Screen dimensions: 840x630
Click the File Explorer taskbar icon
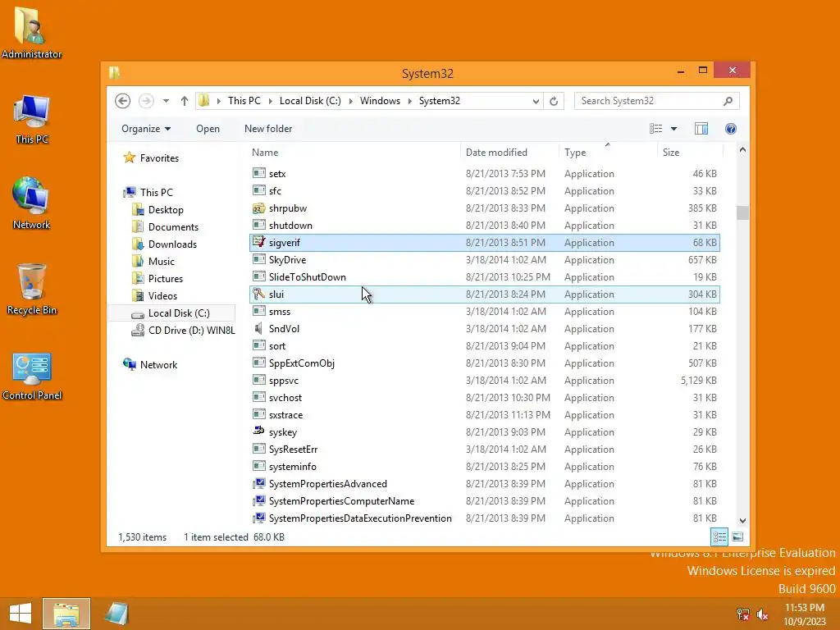(x=66, y=614)
